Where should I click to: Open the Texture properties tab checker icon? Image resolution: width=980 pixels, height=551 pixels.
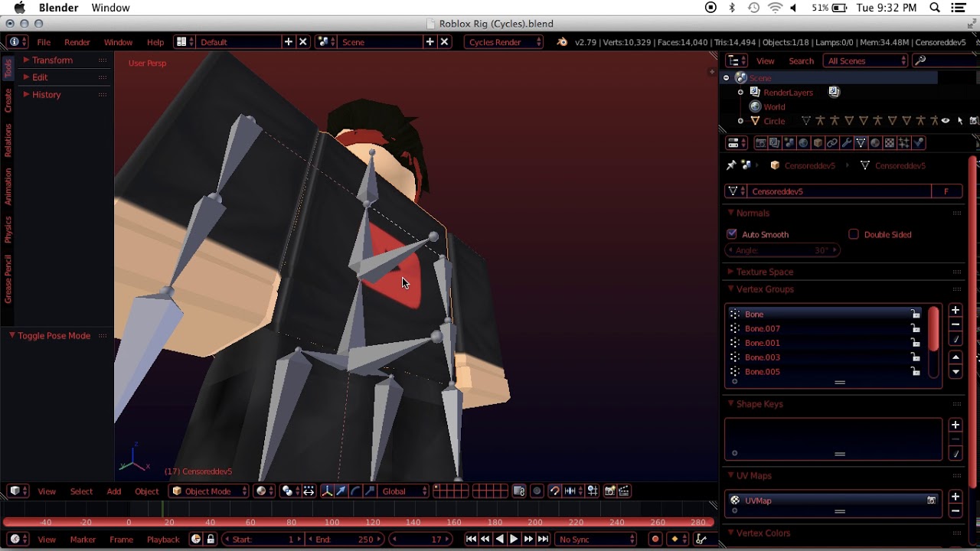click(x=890, y=143)
